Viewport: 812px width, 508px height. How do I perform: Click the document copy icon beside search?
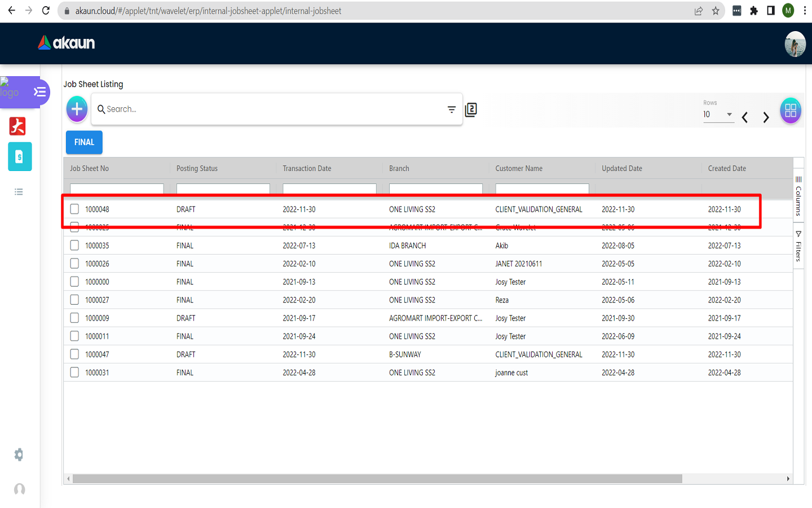471,110
